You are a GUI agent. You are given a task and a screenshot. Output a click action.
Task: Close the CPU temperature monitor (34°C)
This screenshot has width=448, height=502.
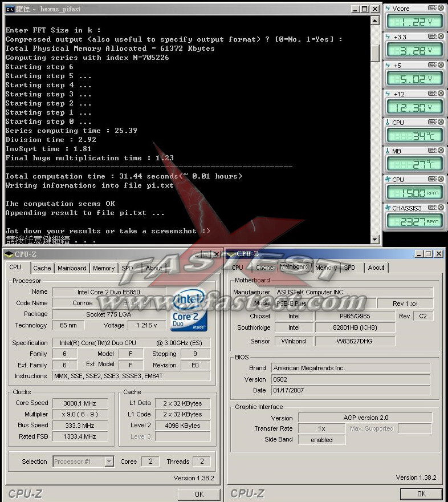(x=441, y=122)
